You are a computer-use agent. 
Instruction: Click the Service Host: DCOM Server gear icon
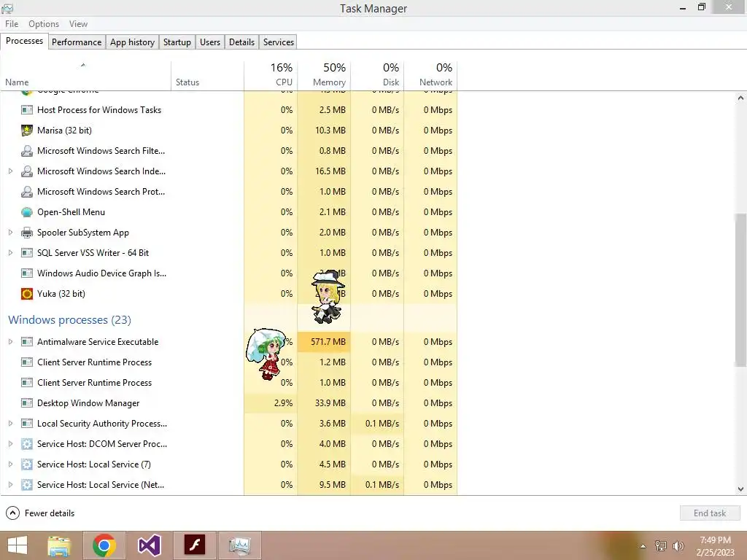[27, 444]
